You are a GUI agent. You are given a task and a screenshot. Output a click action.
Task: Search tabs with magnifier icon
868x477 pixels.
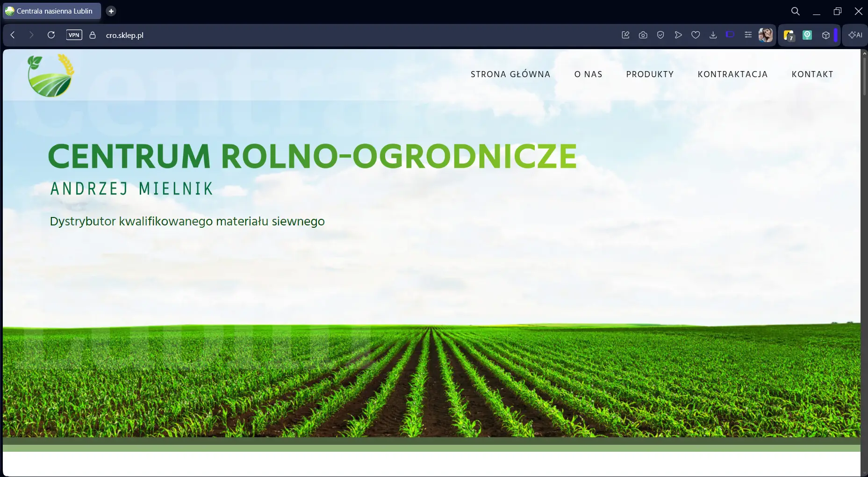pyautogui.click(x=795, y=11)
